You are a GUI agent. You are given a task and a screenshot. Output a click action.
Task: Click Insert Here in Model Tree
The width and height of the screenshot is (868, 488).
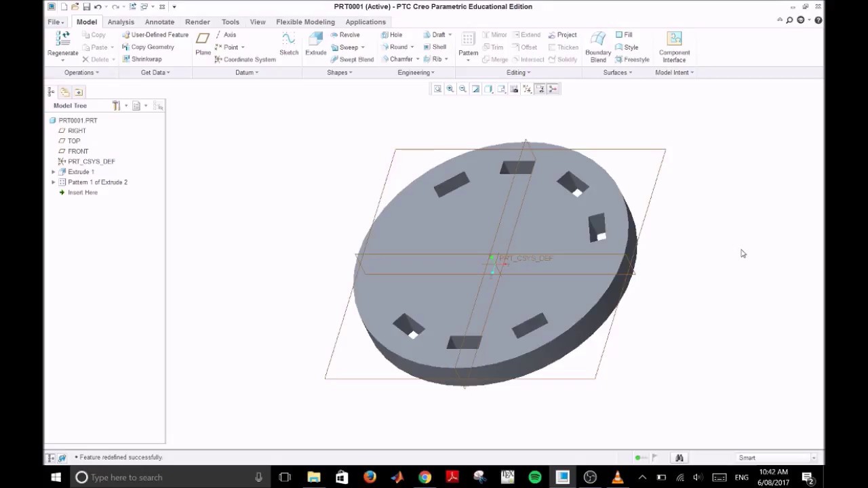click(82, 192)
